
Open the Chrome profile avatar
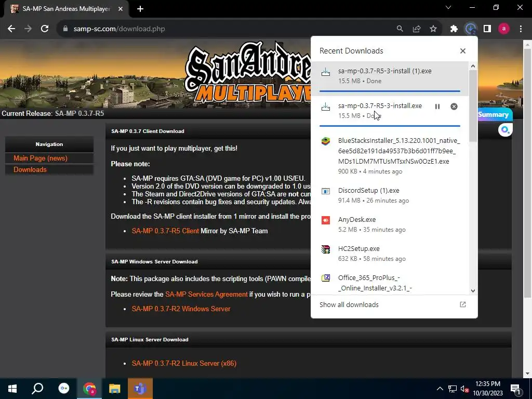(504, 29)
